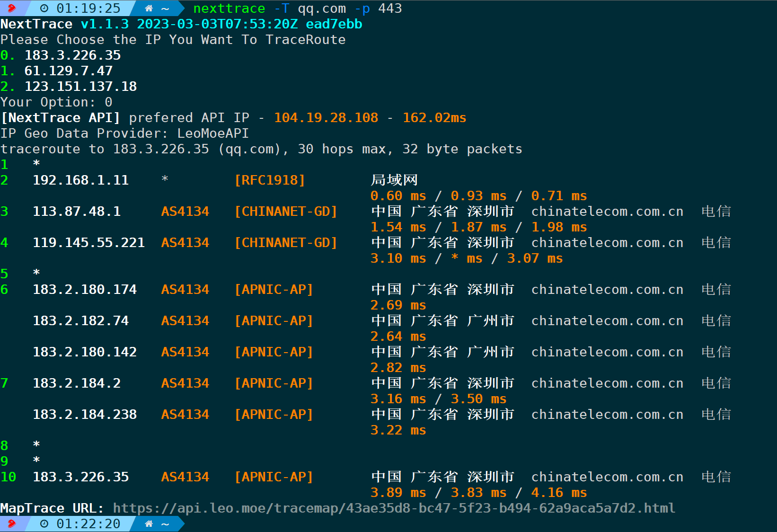Image resolution: width=777 pixels, height=532 pixels.
Task: Click timing 2.64 ms value
Action: tap(398, 337)
